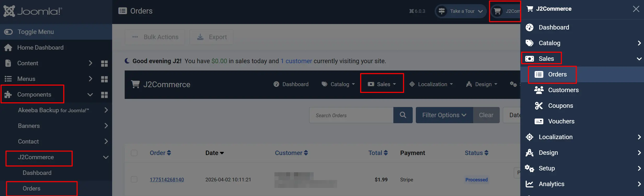The height and width of the screenshot is (196, 644).
Task: Open the Bulk Actions menu
Action: (x=155, y=37)
